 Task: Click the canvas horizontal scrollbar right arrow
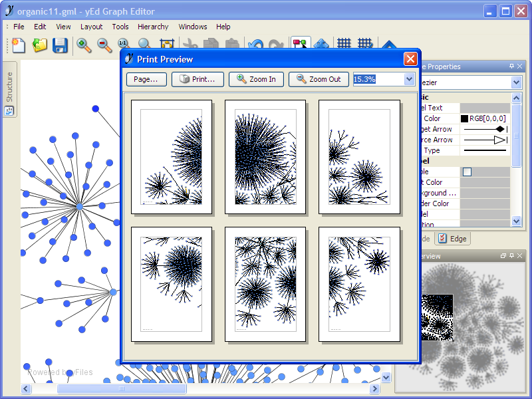(x=374, y=388)
